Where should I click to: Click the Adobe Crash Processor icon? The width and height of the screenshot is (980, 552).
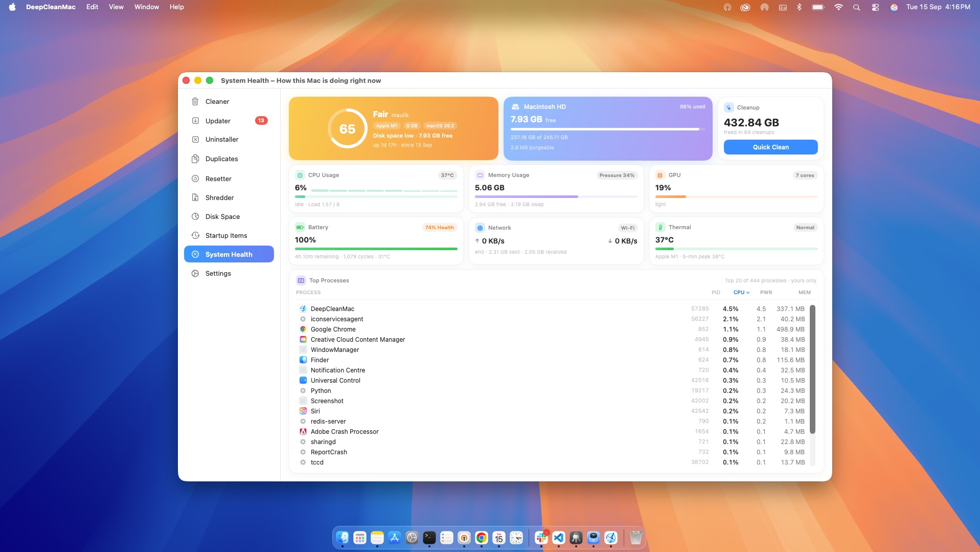point(303,431)
